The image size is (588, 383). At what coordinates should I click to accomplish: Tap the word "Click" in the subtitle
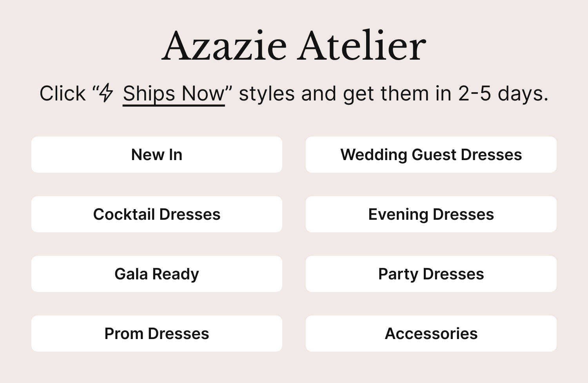point(62,94)
